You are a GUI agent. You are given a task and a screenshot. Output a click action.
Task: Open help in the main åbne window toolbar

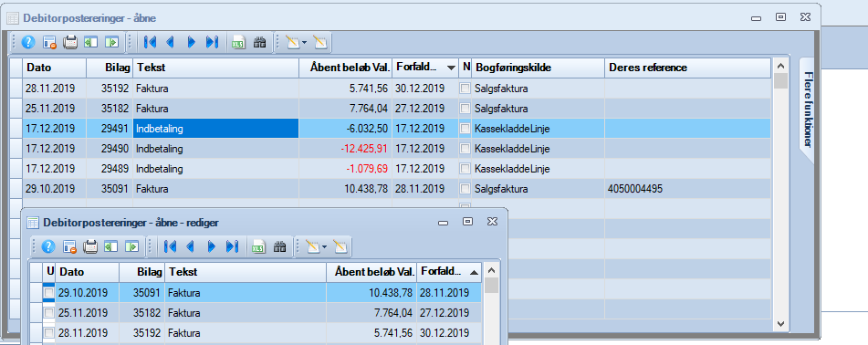tap(28, 42)
